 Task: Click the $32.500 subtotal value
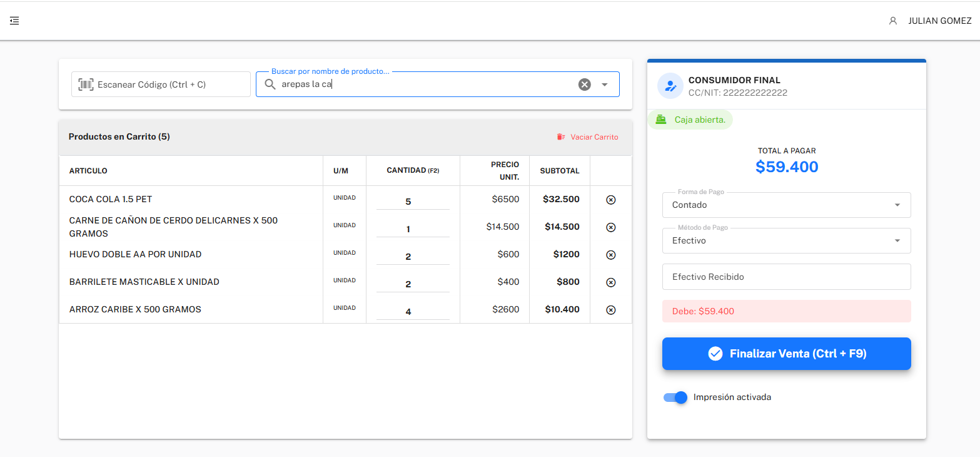point(561,199)
